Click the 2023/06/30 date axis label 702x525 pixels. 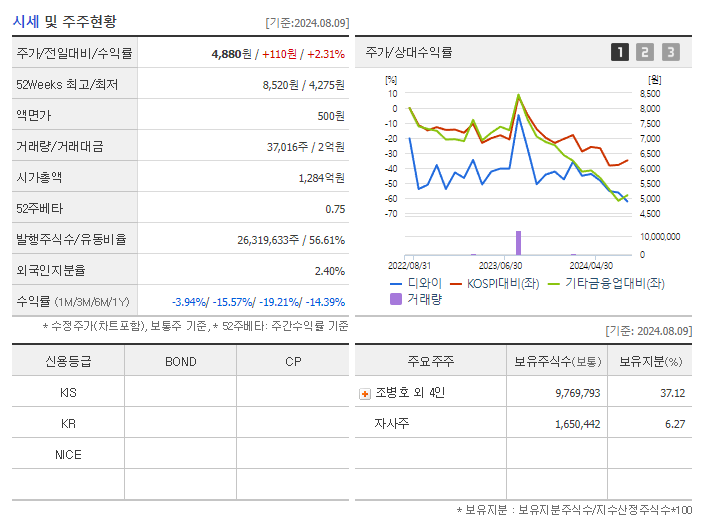coord(501,266)
